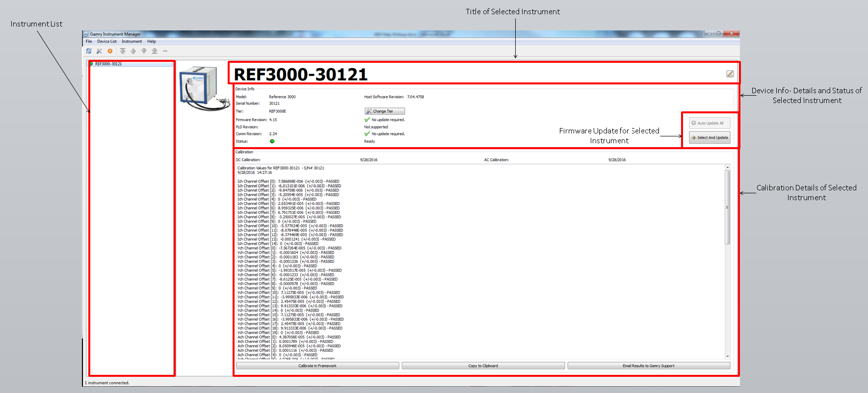The image size is (868, 393).
Task: Click the Change Tier button
Action: 385,111
